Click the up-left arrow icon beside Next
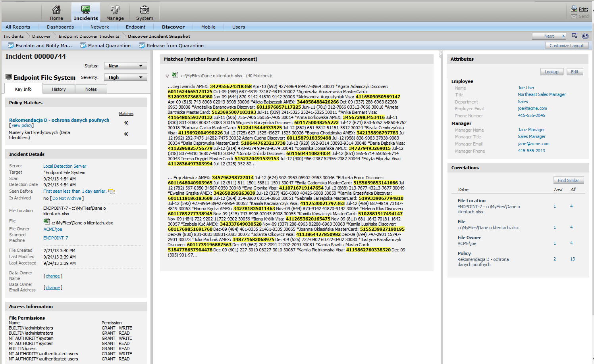The height and width of the screenshot is (364, 594). (x=575, y=36)
